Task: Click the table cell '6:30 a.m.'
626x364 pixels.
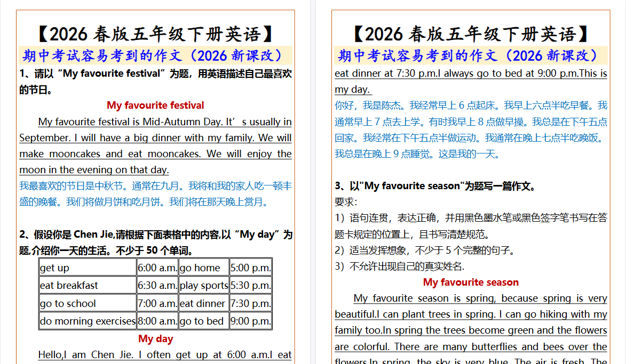Action: (x=157, y=286)
